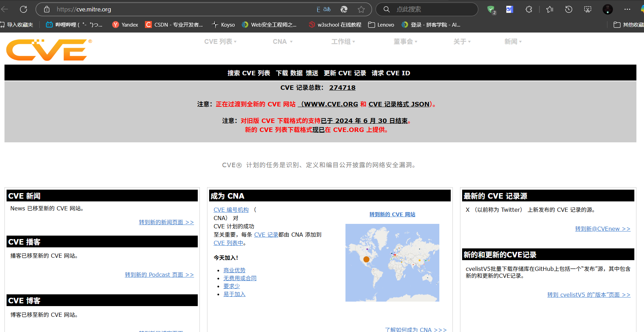Open the CVE 编号机构 link
644x332 pixels.
pyautogui.click(x=231, y=210)
